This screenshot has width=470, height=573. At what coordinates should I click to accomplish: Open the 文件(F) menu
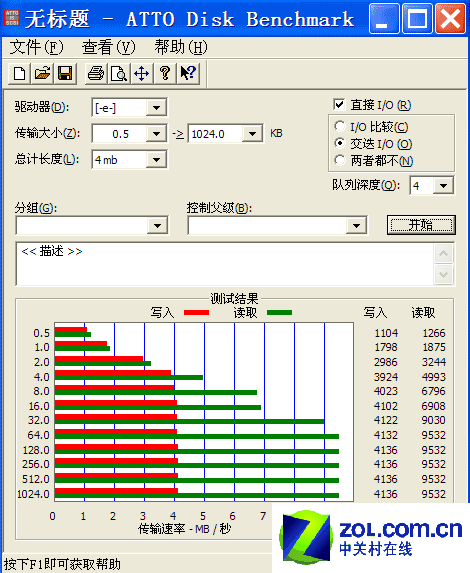pos(36,47)
